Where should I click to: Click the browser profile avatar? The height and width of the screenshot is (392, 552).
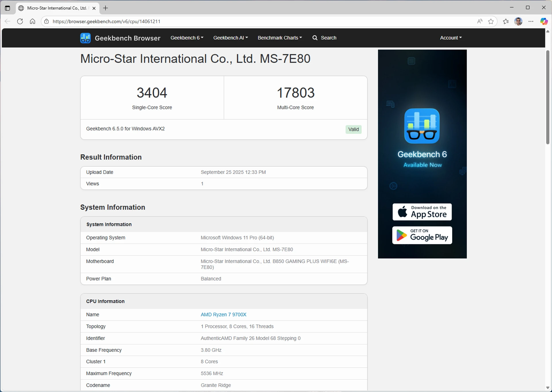pyautogui.click(x=518, y=21)
